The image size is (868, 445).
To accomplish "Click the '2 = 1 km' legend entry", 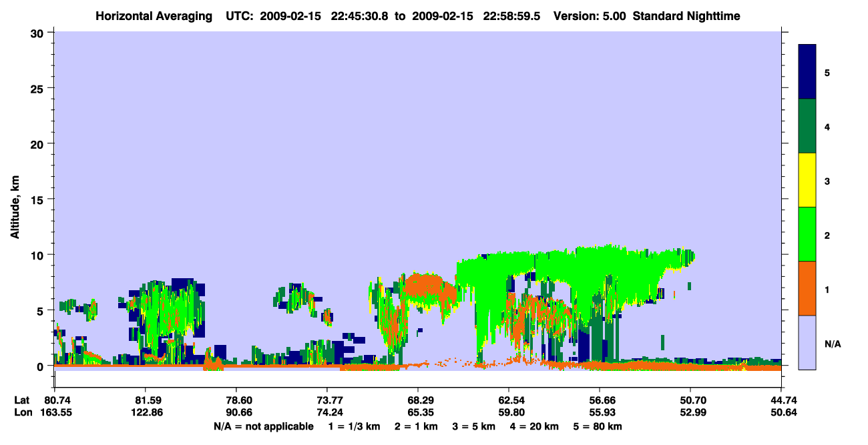I will pyautogui.click(x=416, y=426).
